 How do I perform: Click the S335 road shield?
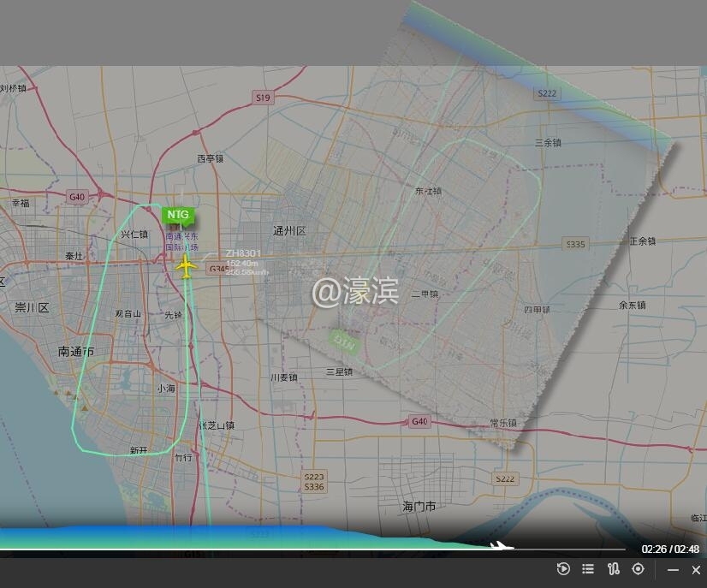[575, 245]
